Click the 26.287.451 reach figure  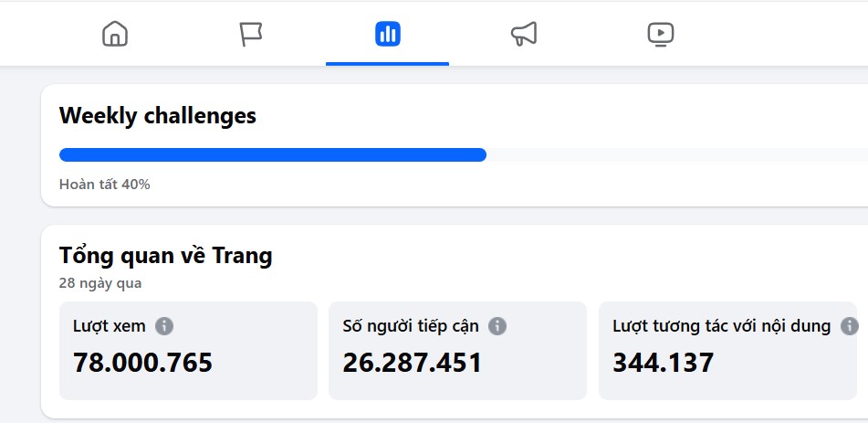(412, 363)
